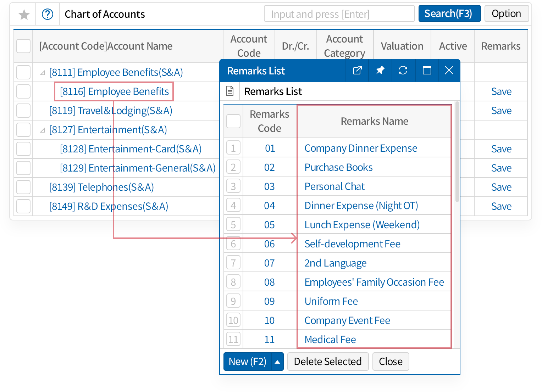Collapse the [8111] Employee Benefits(S&A) tree
Viewport: 542px width, 392px height.
[x=43, y=73]
